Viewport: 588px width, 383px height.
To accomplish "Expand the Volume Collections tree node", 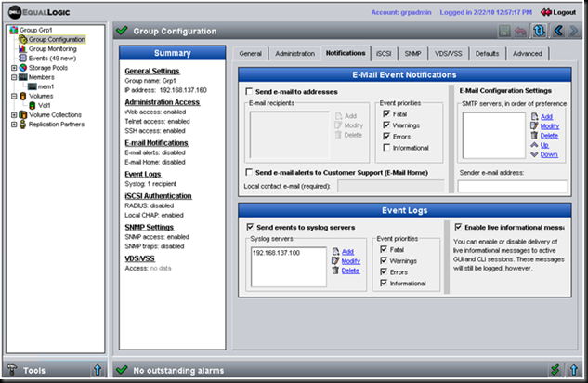I will point(14,114).
